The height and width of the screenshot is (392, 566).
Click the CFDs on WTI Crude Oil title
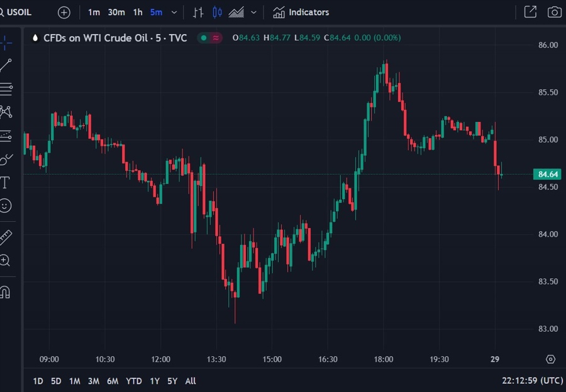coord(115,38)
